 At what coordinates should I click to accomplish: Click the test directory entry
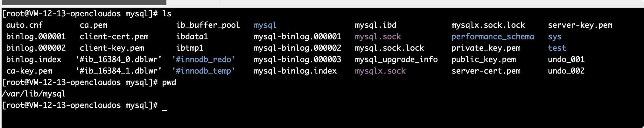click(x=557, y=48)
